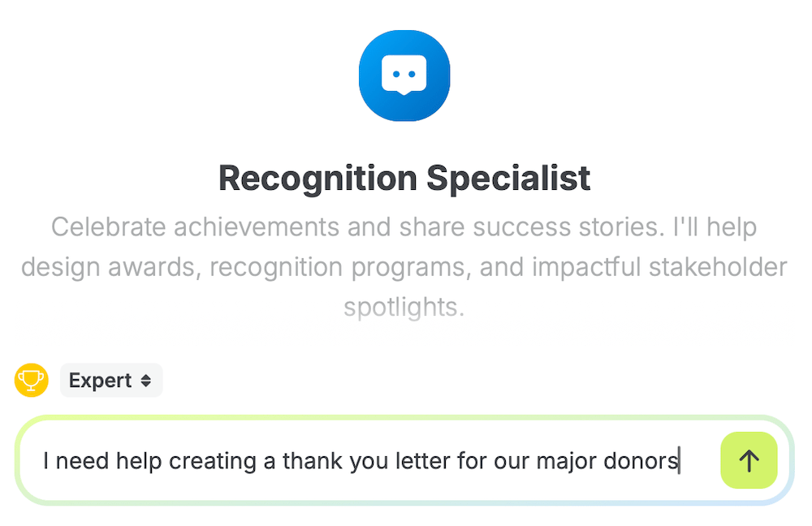Send the message with the up-arrow button
The image size is (812, 526).
point(749,461)
